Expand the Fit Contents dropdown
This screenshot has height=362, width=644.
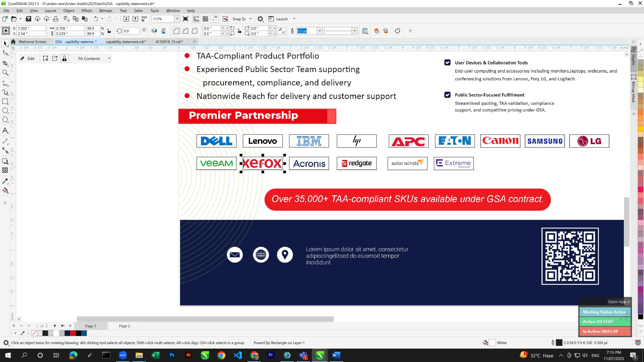coord(109,58)
